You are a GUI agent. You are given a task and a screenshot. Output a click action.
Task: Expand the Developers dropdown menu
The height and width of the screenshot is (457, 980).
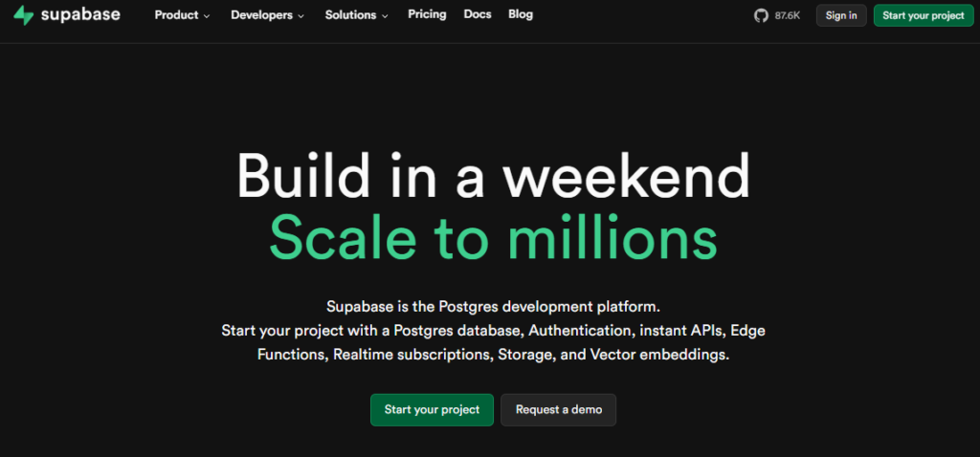[x=268, y=15]
